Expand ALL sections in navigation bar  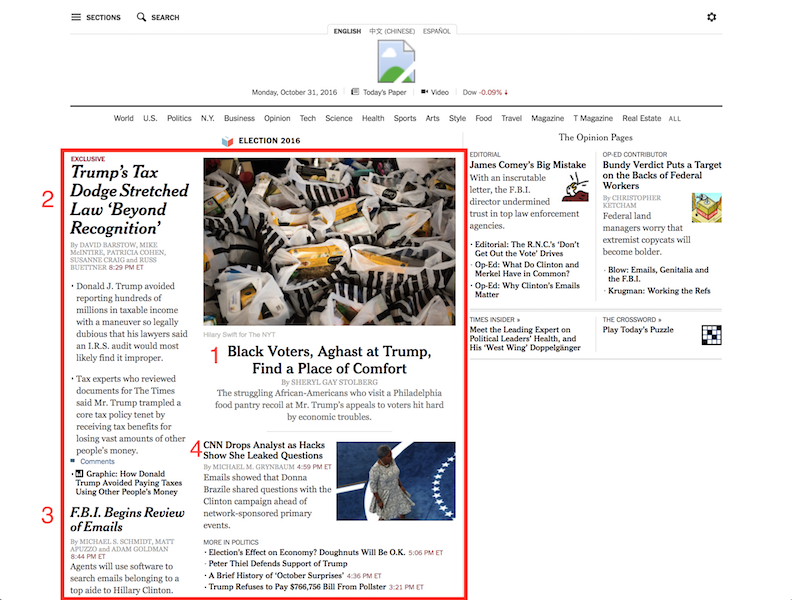[675, 118]
